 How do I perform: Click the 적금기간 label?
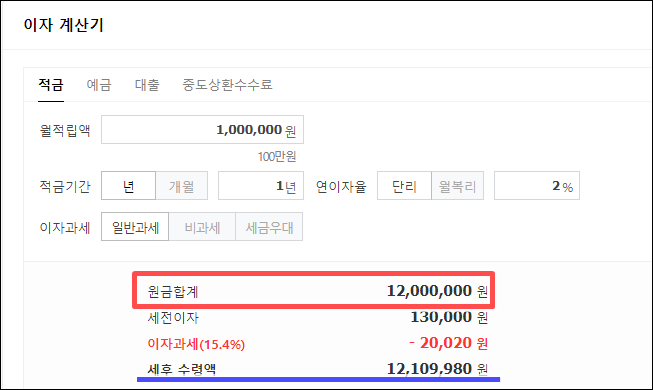[x=65, y=186]
